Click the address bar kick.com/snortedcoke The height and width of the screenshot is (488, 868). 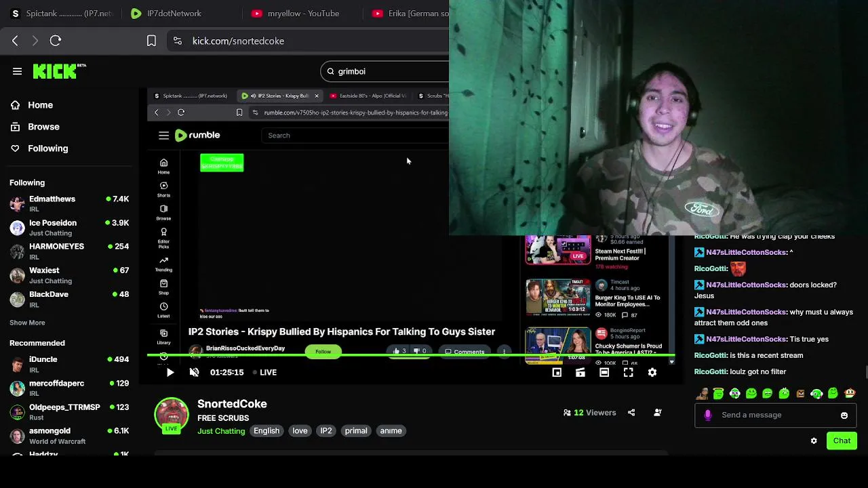pyautogui.click(x=238, y=41)
